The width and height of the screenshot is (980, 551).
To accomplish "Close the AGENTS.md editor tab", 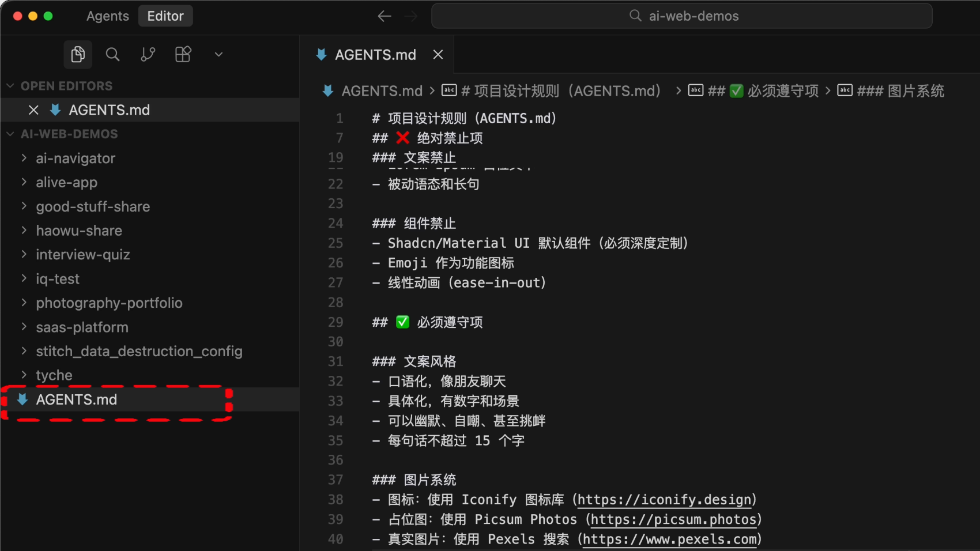I will 438,55.
